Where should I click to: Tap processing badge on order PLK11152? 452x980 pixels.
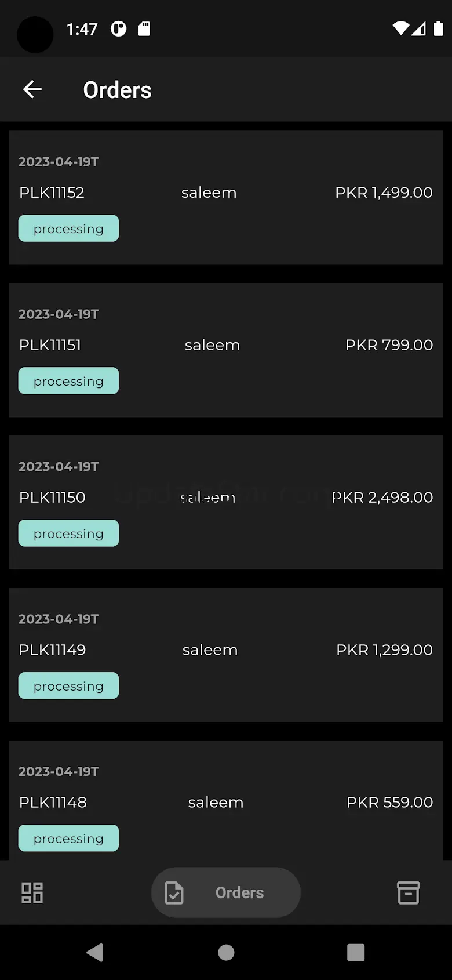pyautogui.click(x=68, y=228)
